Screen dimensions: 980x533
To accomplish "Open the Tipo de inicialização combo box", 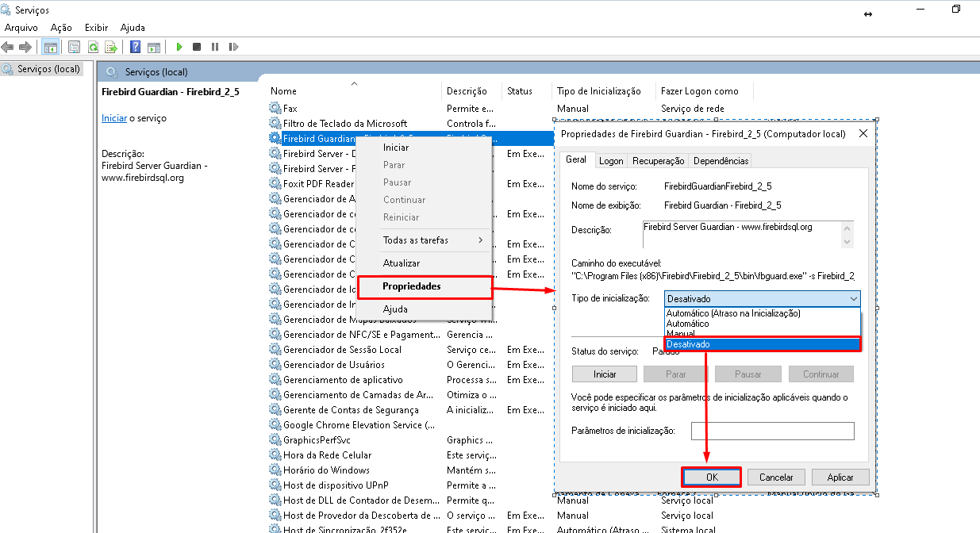I will (762, 299).
